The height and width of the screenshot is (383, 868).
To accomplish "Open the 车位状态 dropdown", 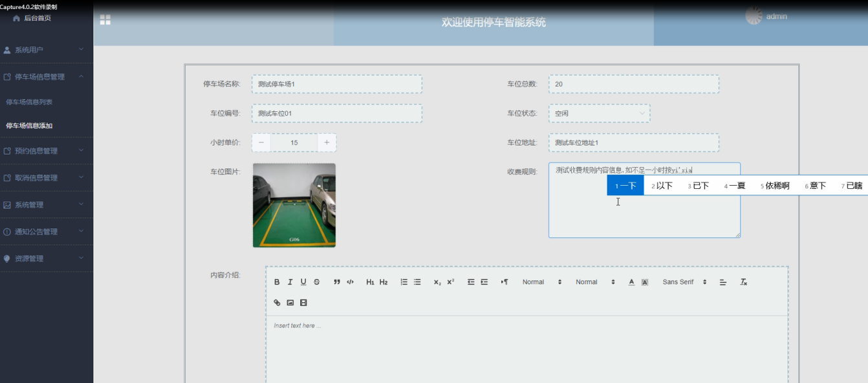I will [x=600, y=113].
